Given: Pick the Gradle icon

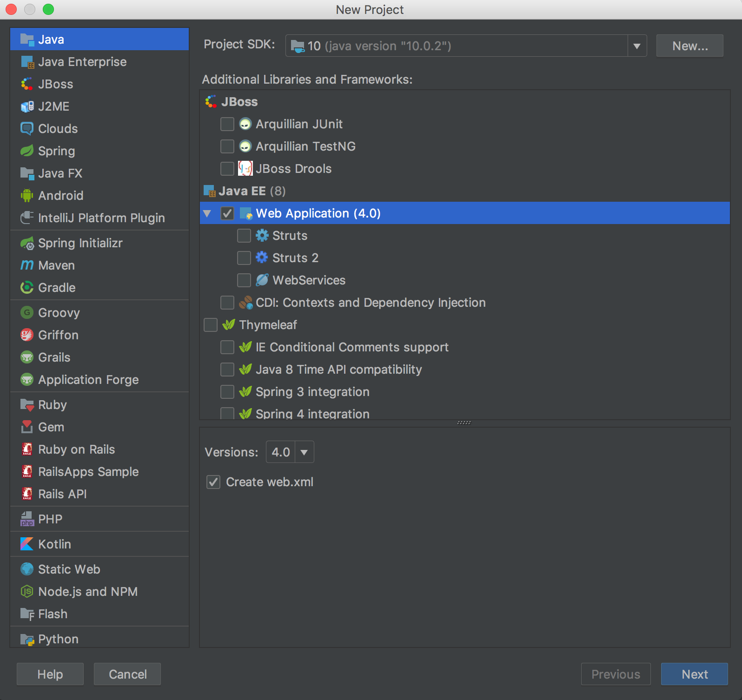Looking at the screenshot, I should coord(27,288).
